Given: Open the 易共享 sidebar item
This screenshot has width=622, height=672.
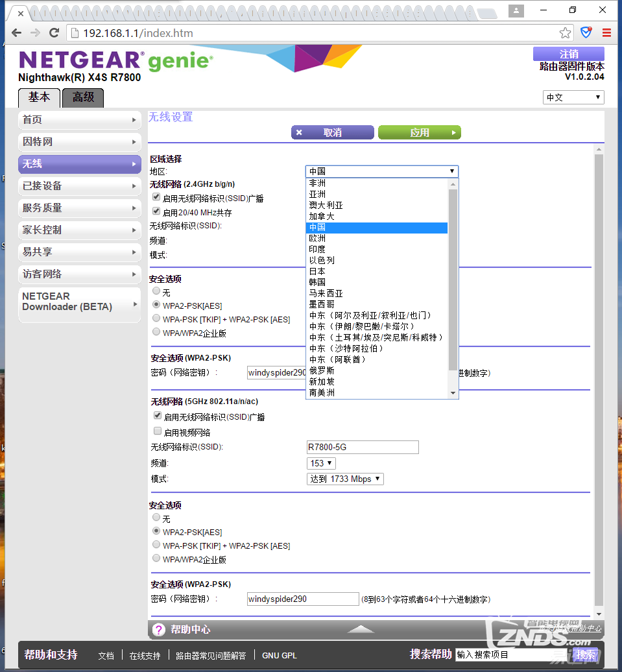Looking at the screenshot, I should point(80,252).
